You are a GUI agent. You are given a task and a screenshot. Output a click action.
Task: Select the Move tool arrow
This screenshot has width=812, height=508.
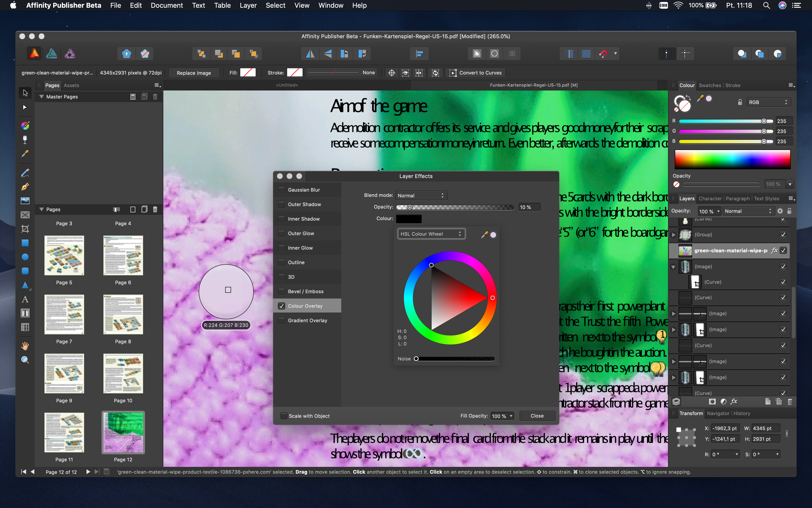[x=25, y=93]
